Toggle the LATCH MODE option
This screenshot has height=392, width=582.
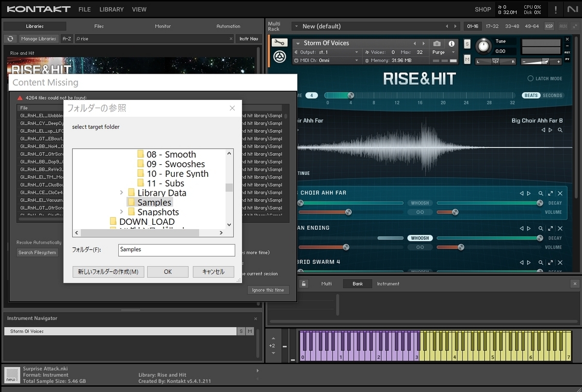pyautogui.click(x=545, y=78)
